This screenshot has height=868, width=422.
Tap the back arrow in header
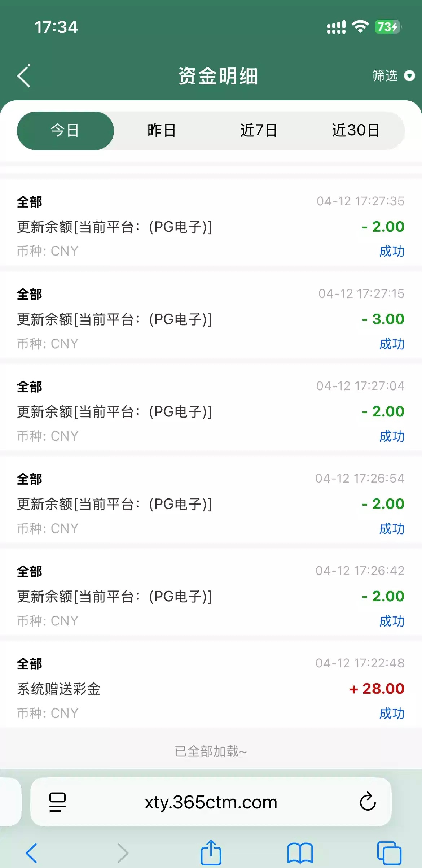click(24, 76)
